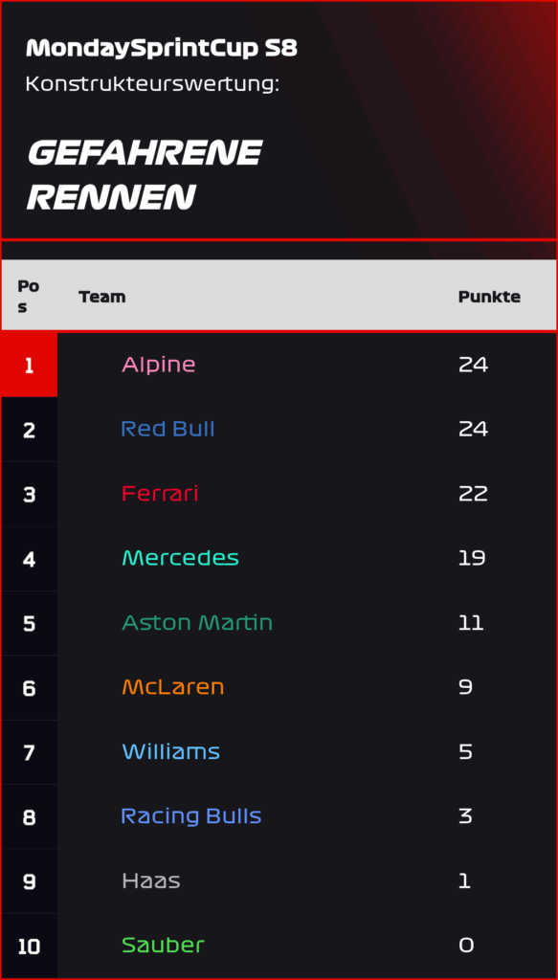Click the highlighted position 1 cell
Viewport: 558px width, 980px height.
30,365
